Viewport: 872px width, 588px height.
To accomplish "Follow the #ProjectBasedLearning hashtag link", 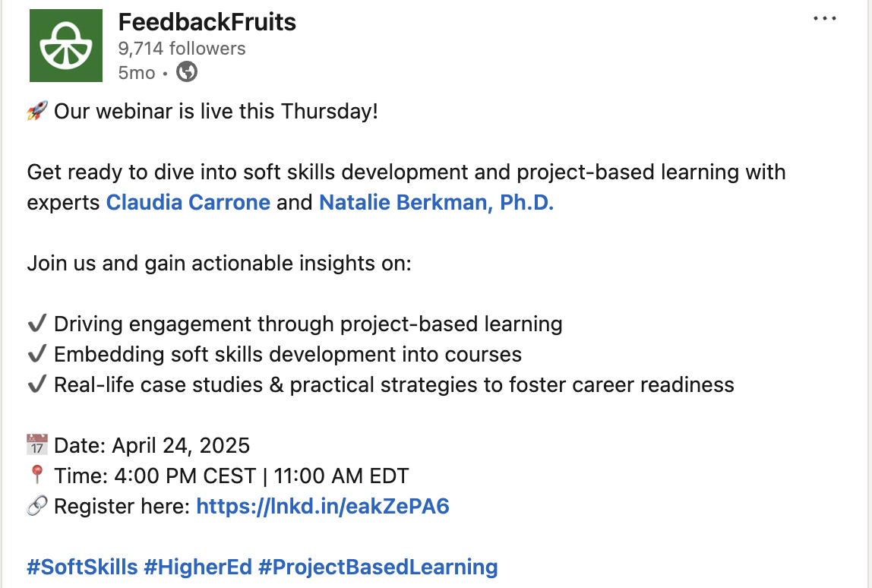I will tap(378, 567).
